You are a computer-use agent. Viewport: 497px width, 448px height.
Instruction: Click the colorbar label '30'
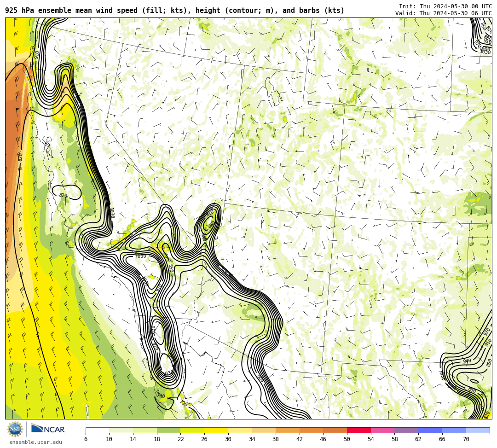click(x=228, y=439)
